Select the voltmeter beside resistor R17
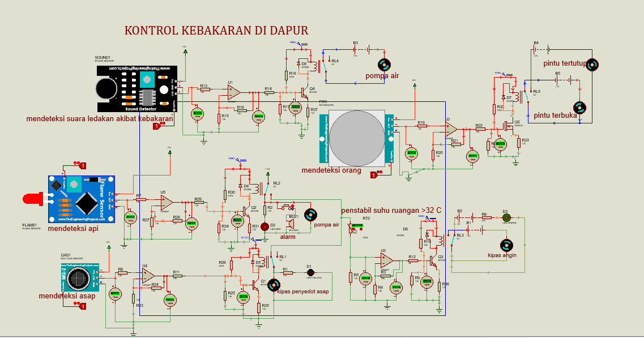Screen dimensions: 644x338 [x=295, y=108]
